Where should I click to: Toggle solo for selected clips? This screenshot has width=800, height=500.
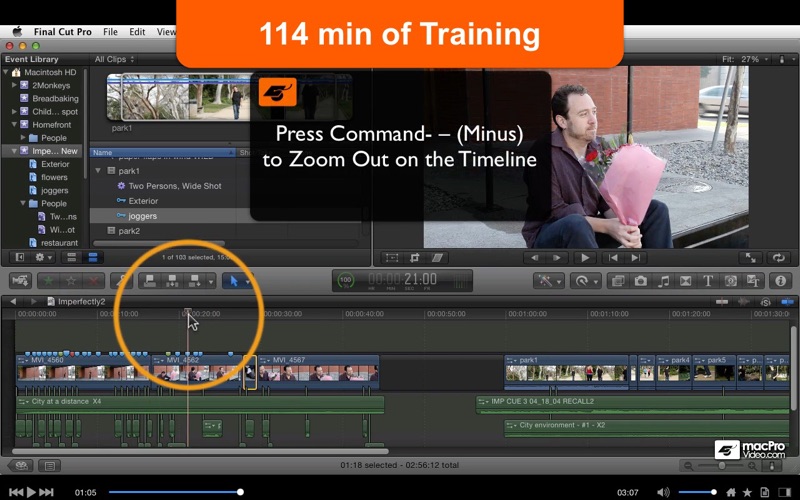point(765,302)
